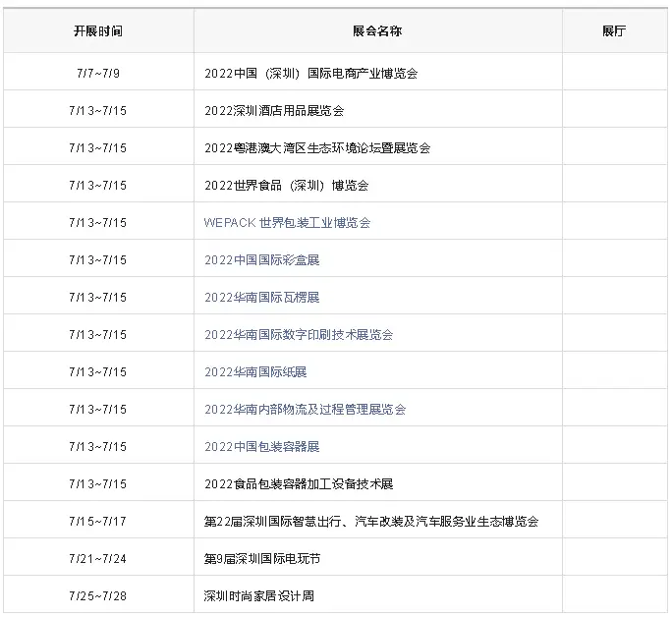Viewport: 672px width, 617px height.
Task: Click the date in the WEPACK 世界包装工业博览会 row
Action: click(97, 223)
